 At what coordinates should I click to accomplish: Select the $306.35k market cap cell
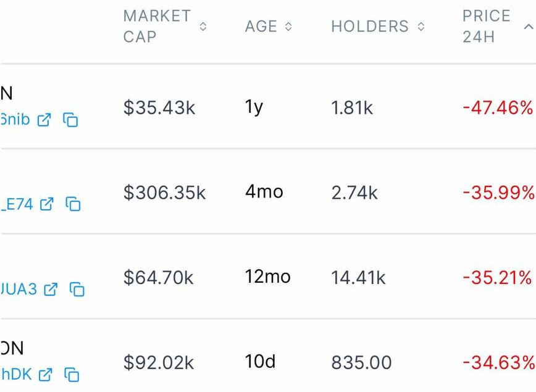coord(164,192)
